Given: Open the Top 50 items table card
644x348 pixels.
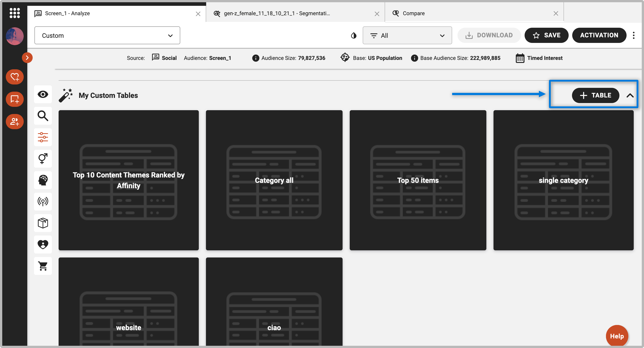Looking at the screenshot, I should (418, 180).
